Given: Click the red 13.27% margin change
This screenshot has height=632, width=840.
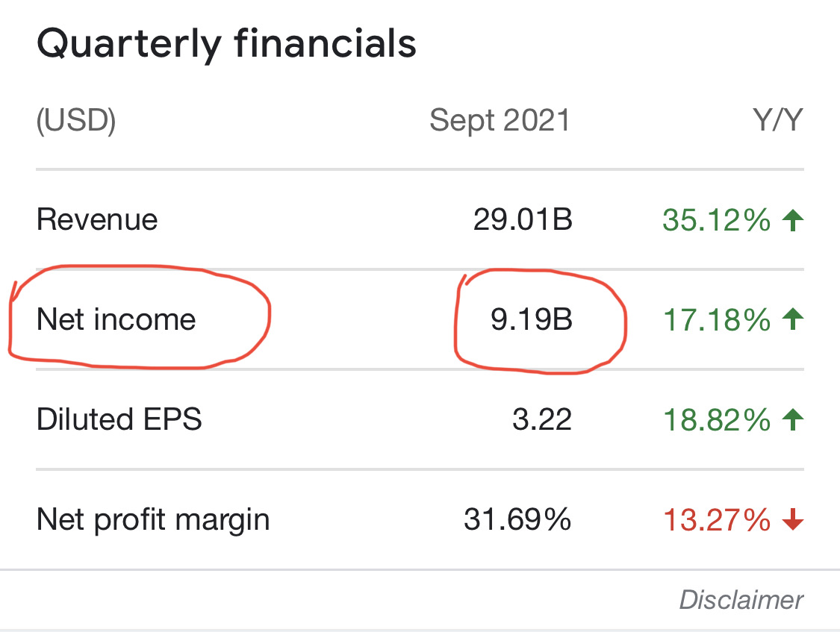Looking at the screenshot, I should pos(716,519).
